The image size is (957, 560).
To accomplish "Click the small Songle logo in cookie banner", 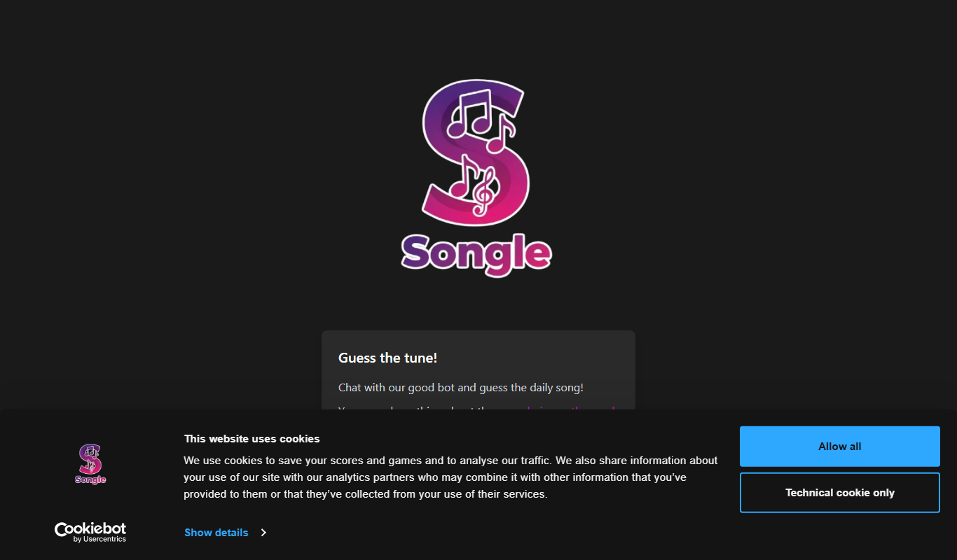I will [90, 463].
